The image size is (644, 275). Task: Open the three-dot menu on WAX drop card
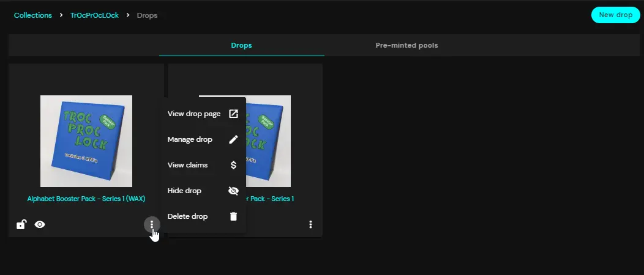[x=152, y=224]
